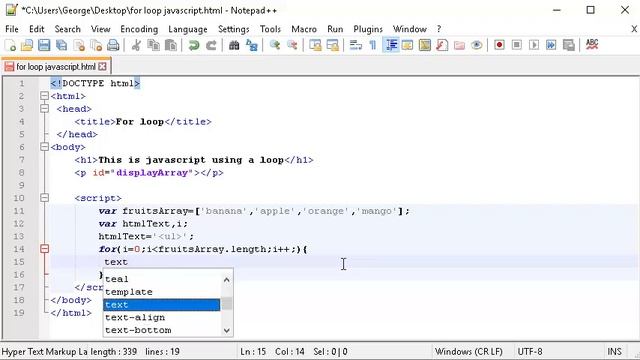Image resolution: width=640 pixels, height=360 pixels.
Task: Collapse the body fold on line 6
Action: pos(44,147)
